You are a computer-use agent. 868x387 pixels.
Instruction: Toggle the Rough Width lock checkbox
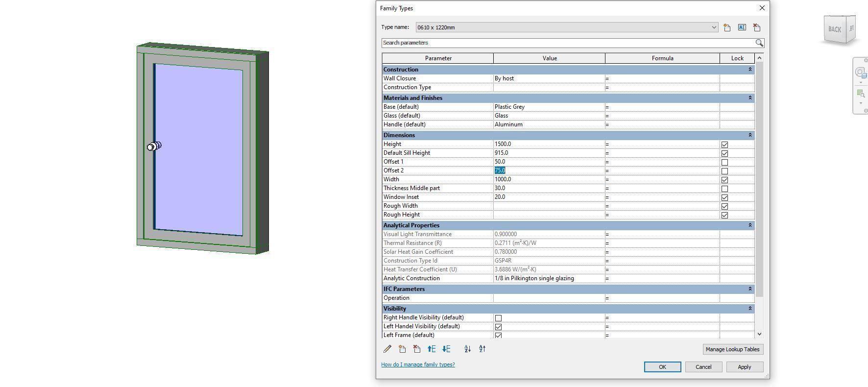(x=724, y=206)
